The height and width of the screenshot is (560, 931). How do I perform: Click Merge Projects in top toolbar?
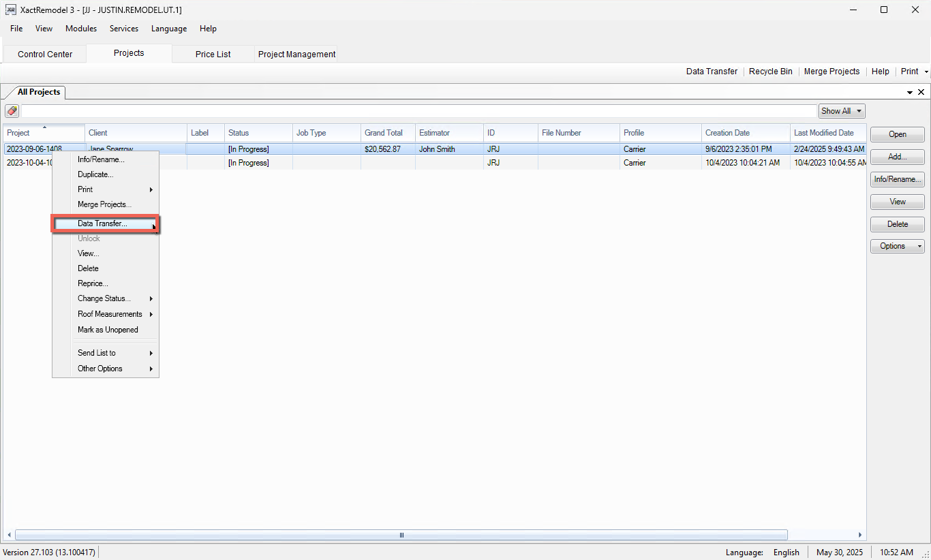[x=831, y=72]
